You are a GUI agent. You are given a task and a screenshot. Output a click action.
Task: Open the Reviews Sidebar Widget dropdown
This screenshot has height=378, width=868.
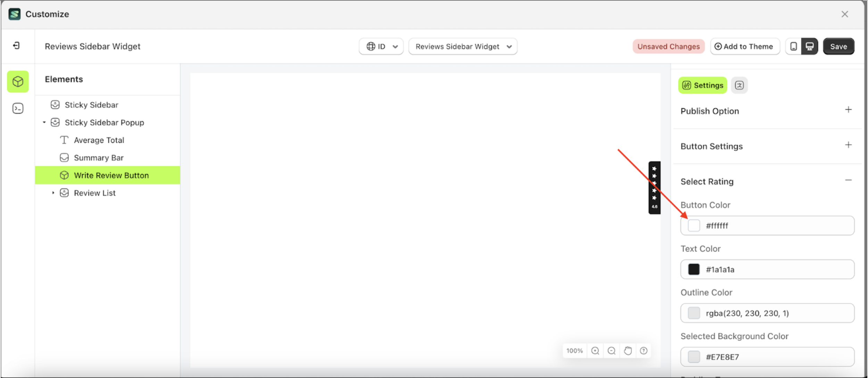(x=462, y=46)
